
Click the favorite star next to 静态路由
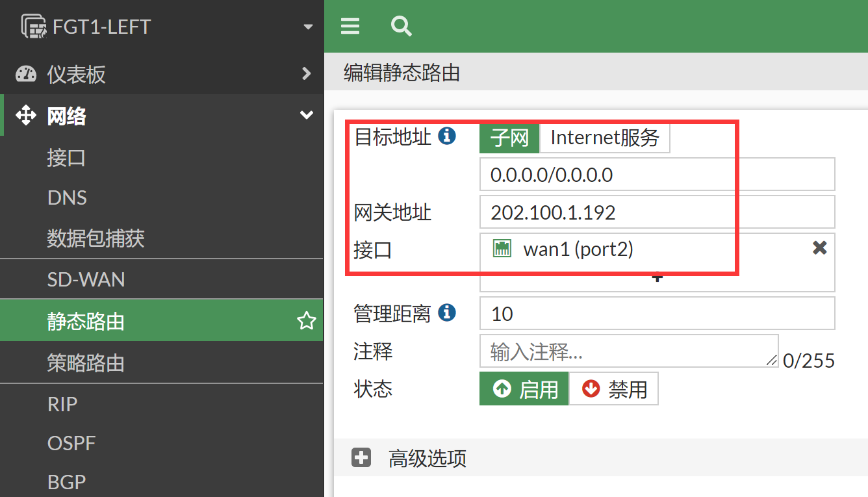pyautogui.click(x=306, y=321)
